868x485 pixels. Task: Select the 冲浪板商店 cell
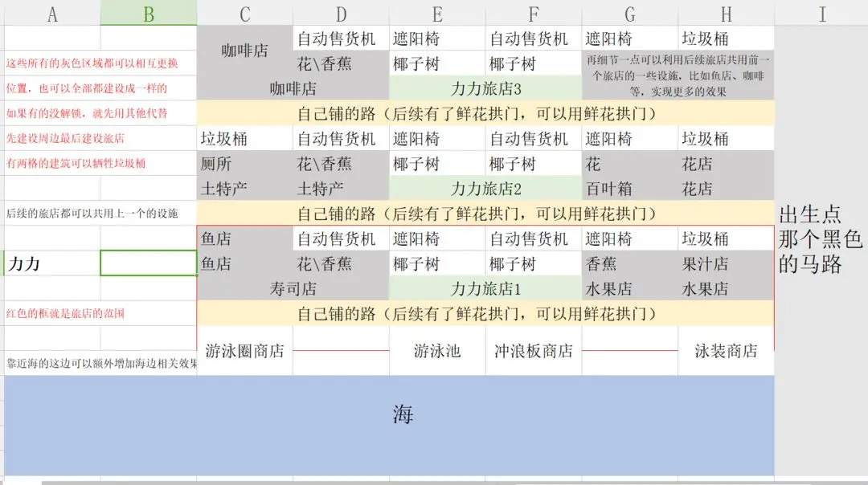tap(534, 351)
